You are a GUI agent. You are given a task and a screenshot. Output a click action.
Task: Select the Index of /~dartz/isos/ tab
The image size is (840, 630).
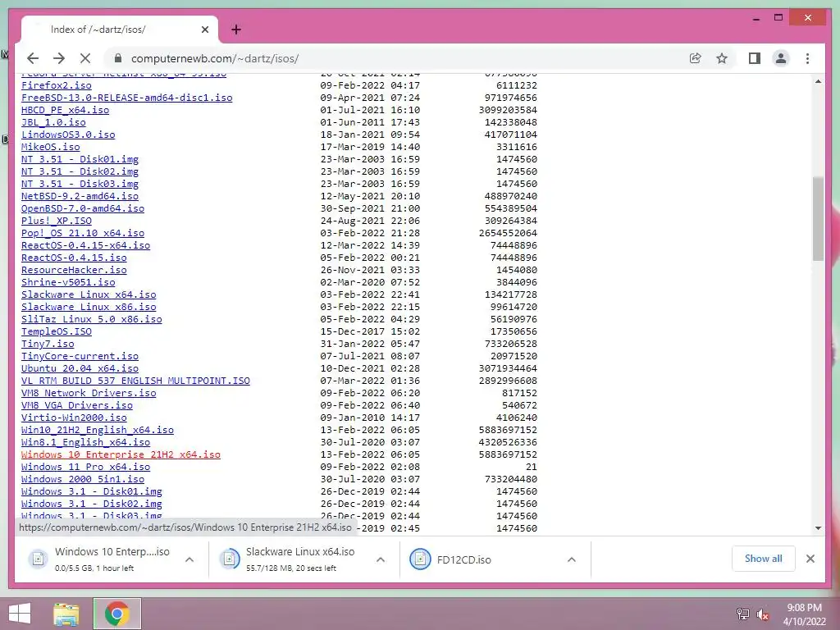[x=120, y=30]
